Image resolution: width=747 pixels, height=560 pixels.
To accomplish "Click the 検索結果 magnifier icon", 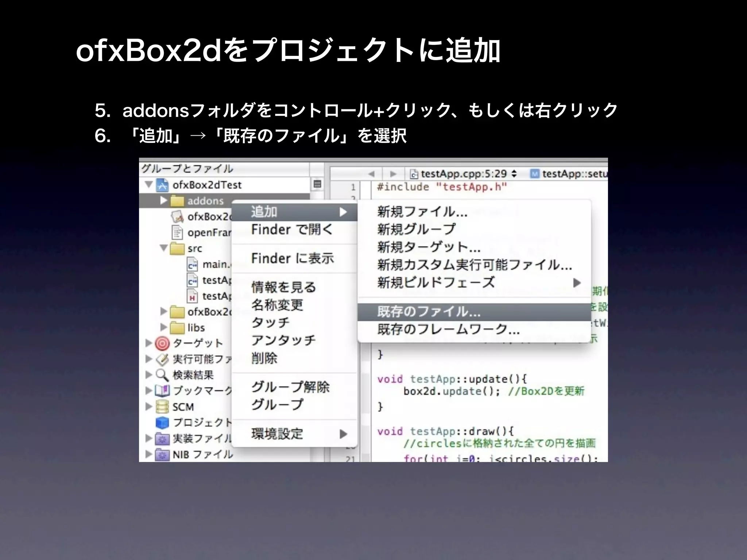I will click(162, 375).
